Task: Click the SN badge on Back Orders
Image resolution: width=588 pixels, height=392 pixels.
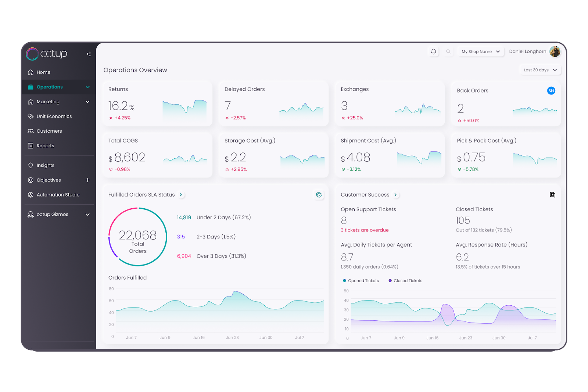Action: (x=551, y=91)
